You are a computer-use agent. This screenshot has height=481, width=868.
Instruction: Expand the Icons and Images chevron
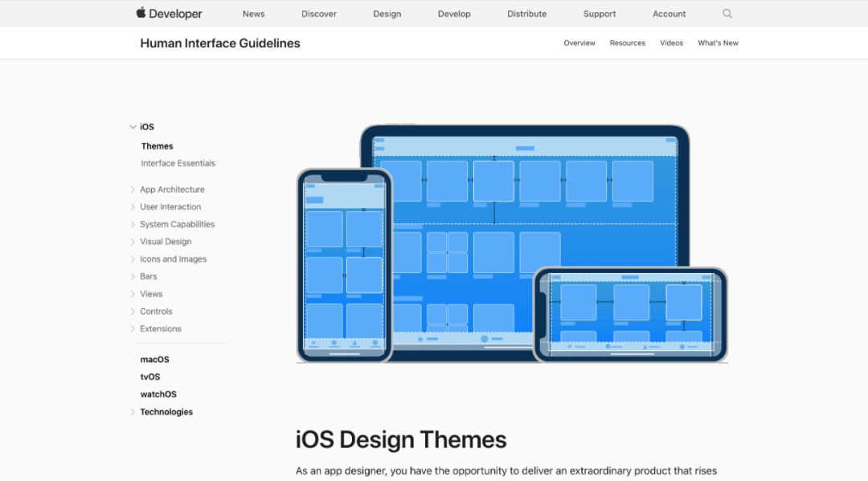(x=133, y=259)
